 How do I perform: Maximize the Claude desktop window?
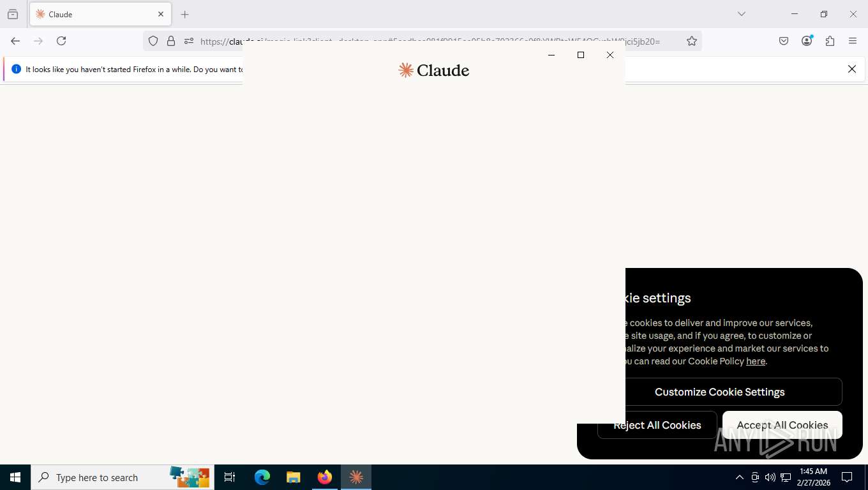click(581, 55)
